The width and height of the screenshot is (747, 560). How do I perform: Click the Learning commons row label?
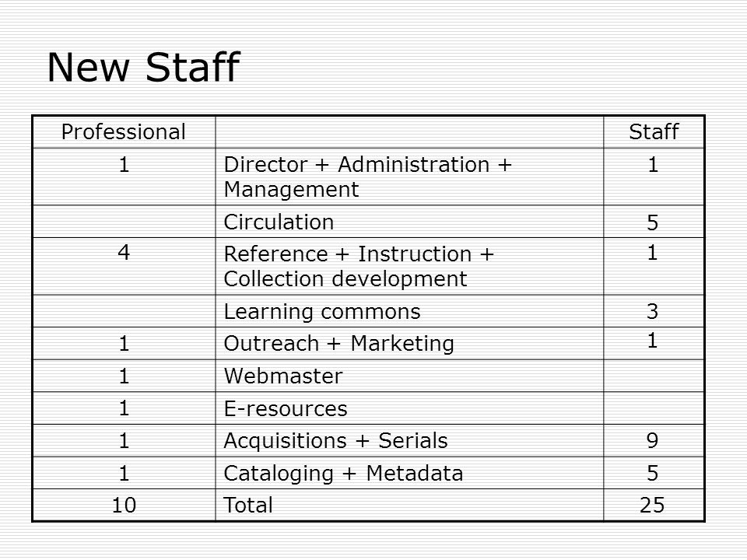(x=322, y=311)
